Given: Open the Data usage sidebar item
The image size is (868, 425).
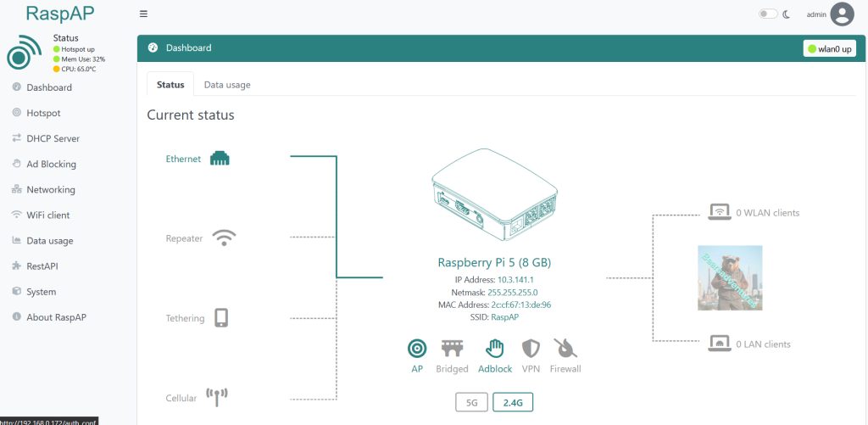Looking at the screenshot, I should (x=50, y=240).
